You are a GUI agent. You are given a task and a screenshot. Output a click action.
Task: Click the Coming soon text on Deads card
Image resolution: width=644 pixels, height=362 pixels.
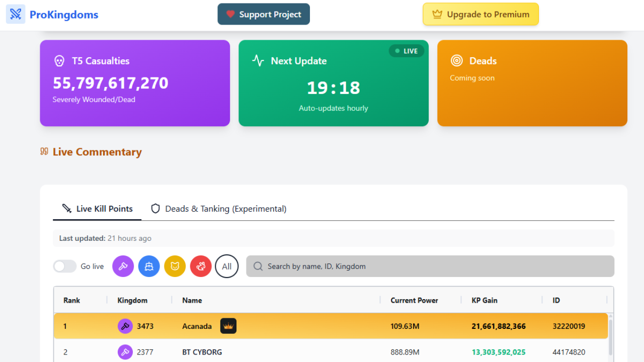[472, 78]
